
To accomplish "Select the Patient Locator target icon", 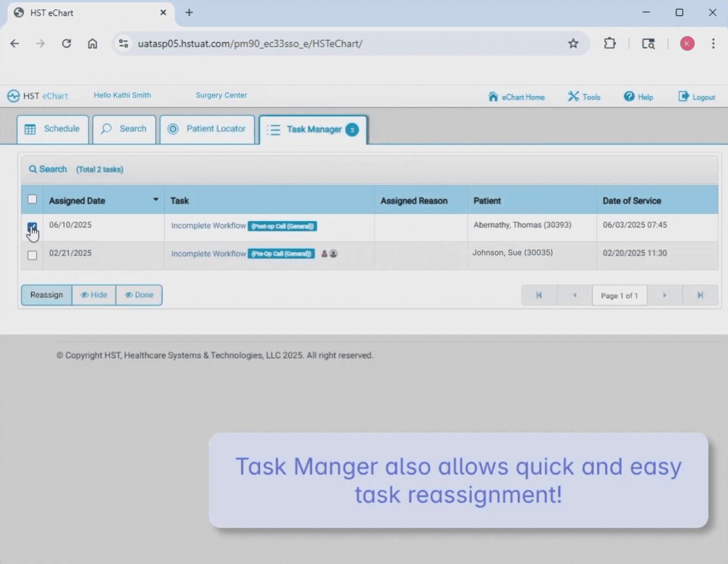I will coord(173,129).
